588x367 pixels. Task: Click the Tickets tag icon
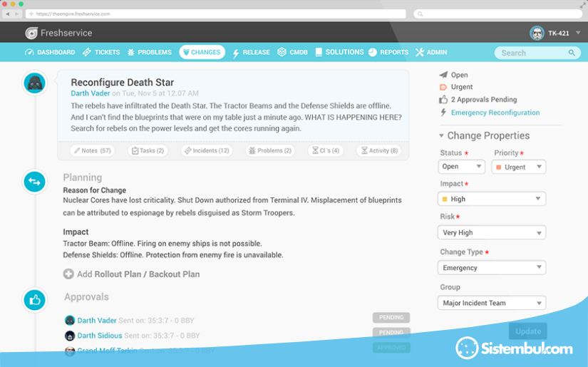pyautogui.click(x=87, y=52)
